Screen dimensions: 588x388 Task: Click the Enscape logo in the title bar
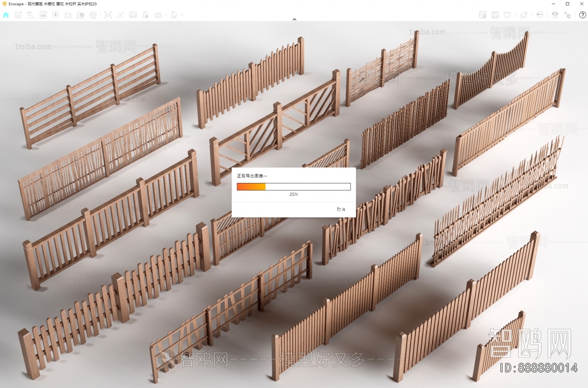coord(4,4)
